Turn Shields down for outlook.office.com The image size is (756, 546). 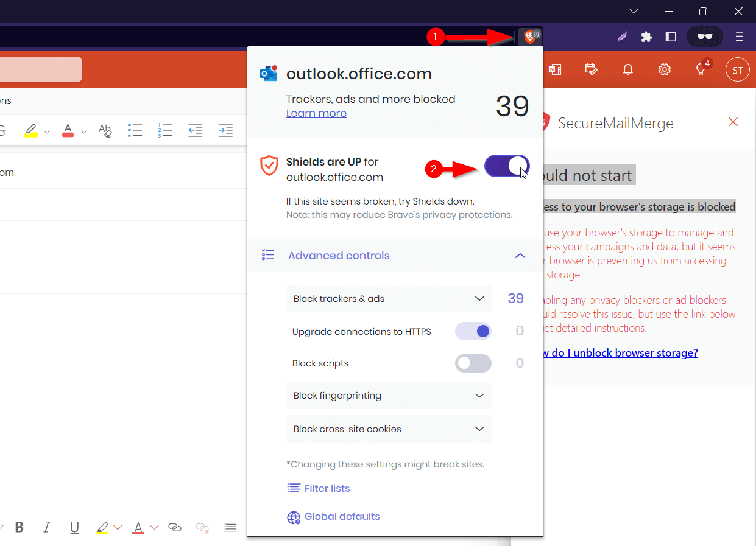coord(507,166)
